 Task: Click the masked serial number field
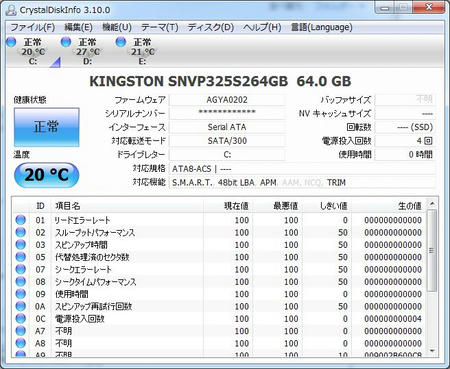tap(227, 113)
